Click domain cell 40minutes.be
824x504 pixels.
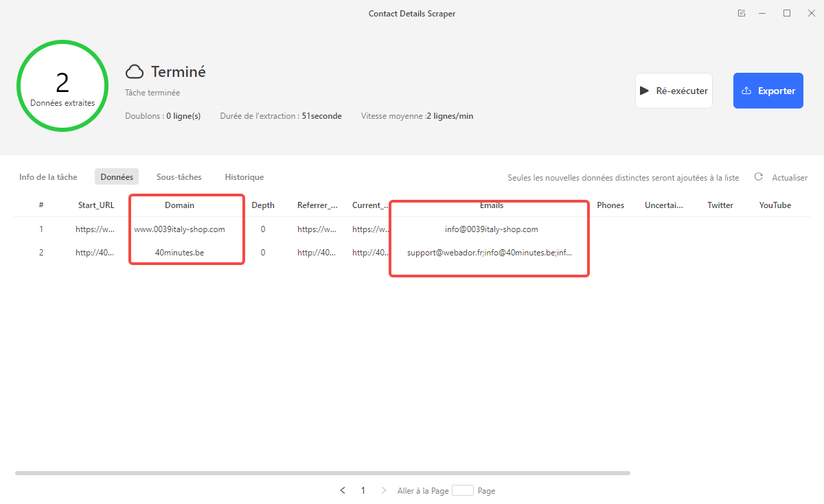point(179,253)
